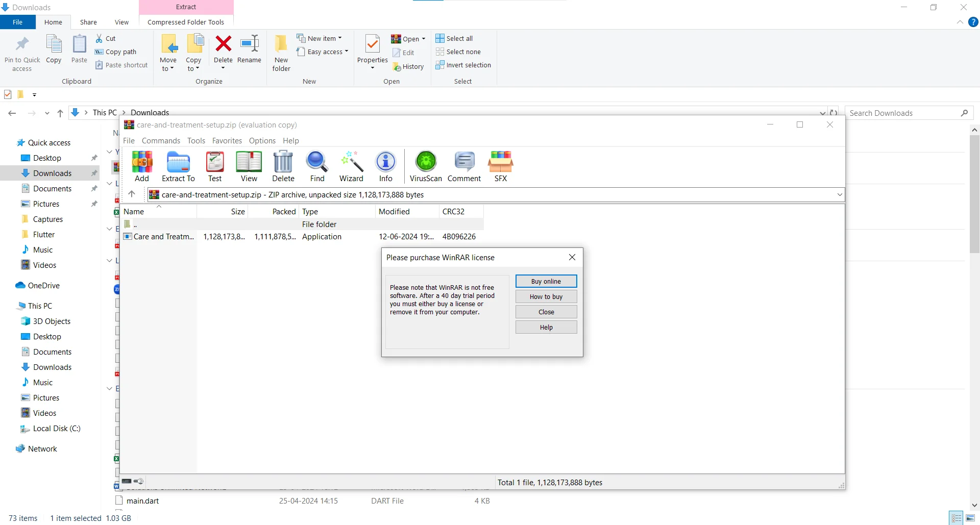Image resolution: width=980 pixels, height=525 pixels.
Task: Open WinRAR File menu
Action: pos(129,140)
